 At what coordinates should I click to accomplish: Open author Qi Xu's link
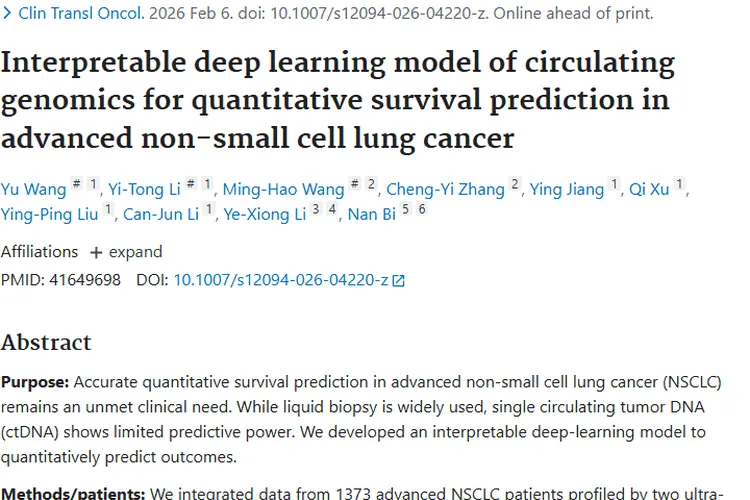pos(648,189)
